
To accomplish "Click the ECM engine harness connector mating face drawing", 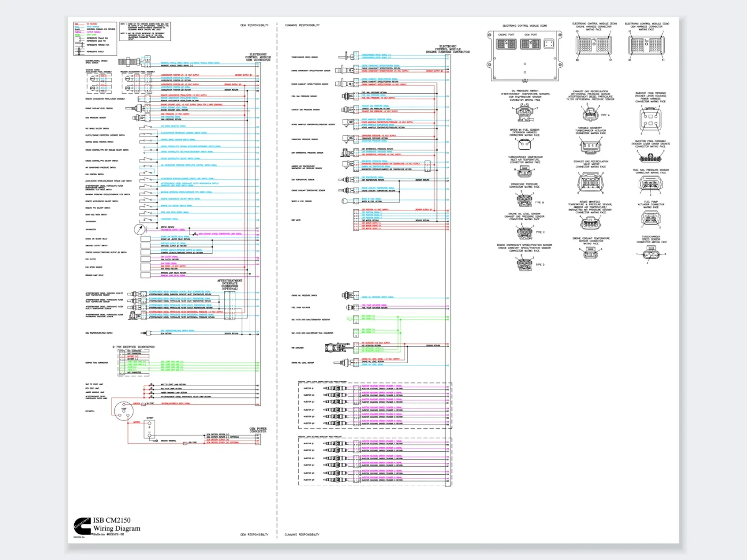I will pos(594,46).
